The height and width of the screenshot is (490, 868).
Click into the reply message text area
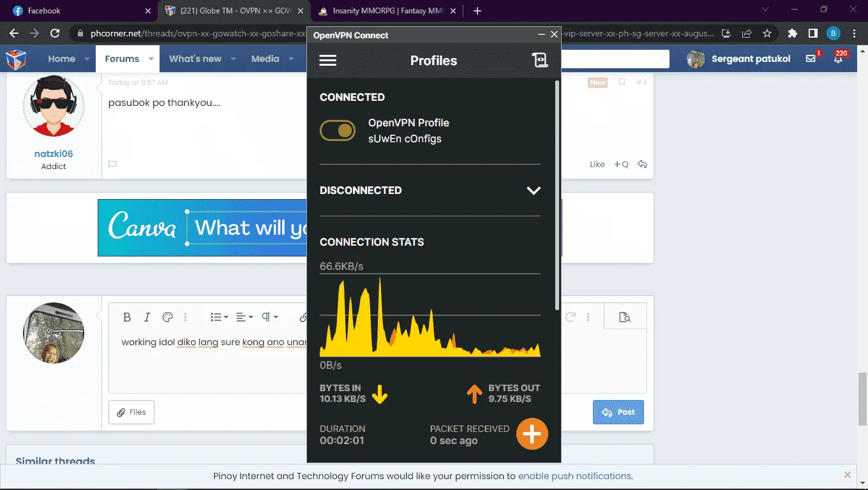[377, 361]
